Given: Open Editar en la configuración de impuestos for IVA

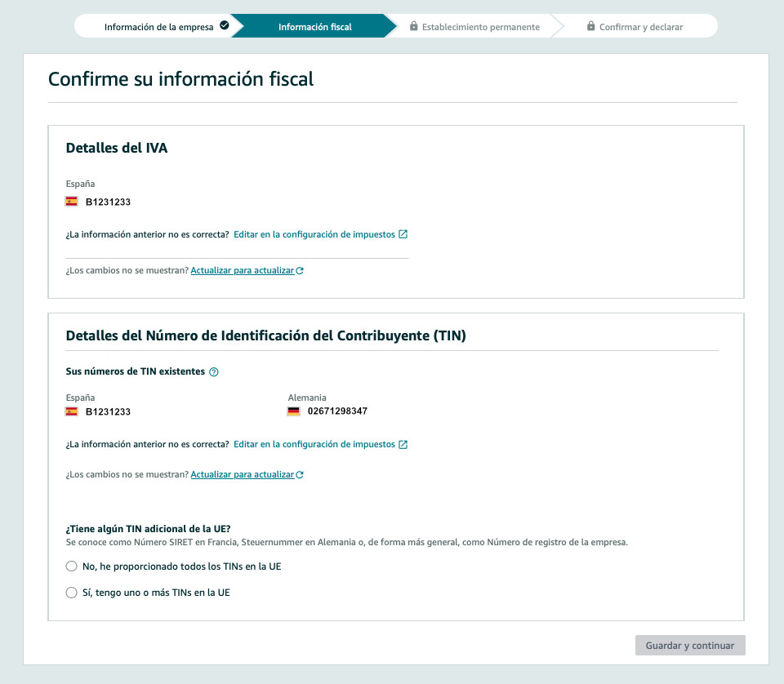Looking at the screenshot, I should (314, 234).
